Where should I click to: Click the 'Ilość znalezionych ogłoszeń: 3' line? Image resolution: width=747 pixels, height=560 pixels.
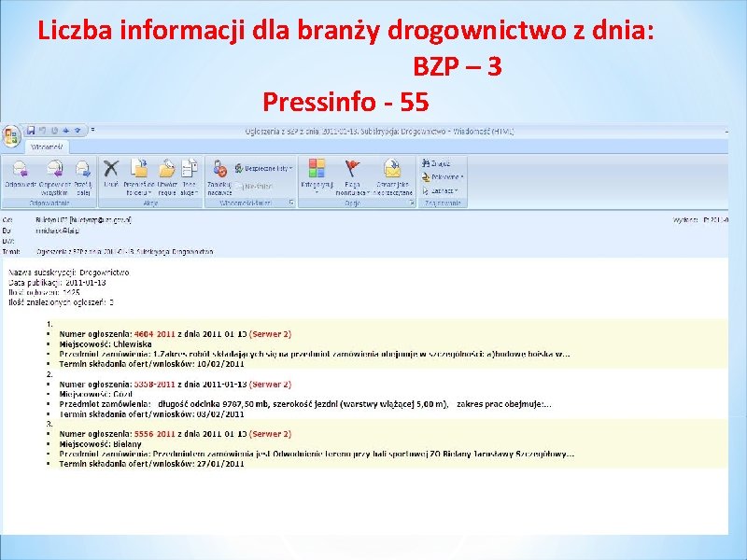click(61, 302)
